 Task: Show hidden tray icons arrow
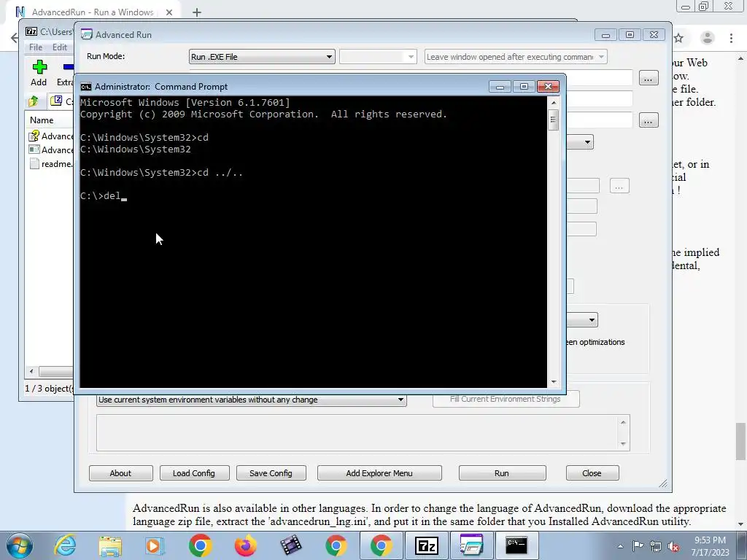click(x=620, y=546)
